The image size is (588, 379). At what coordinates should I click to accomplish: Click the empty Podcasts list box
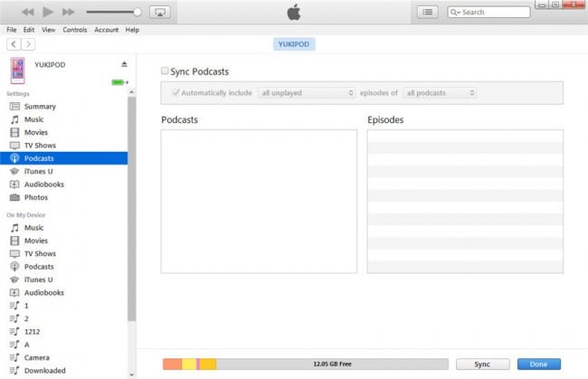click(259, 202)
